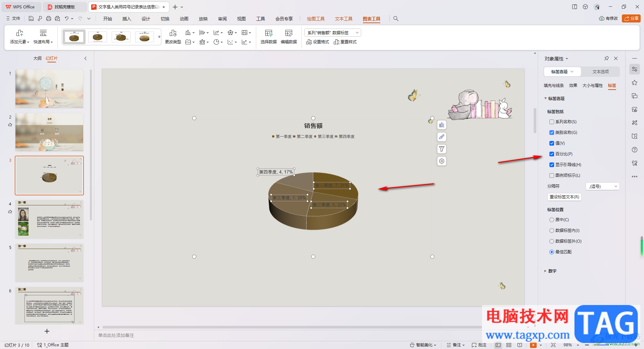Viewport: 644px width, 349px height.
Task: Open help icon in right sidebar
Action: click(x=634, y=150)
